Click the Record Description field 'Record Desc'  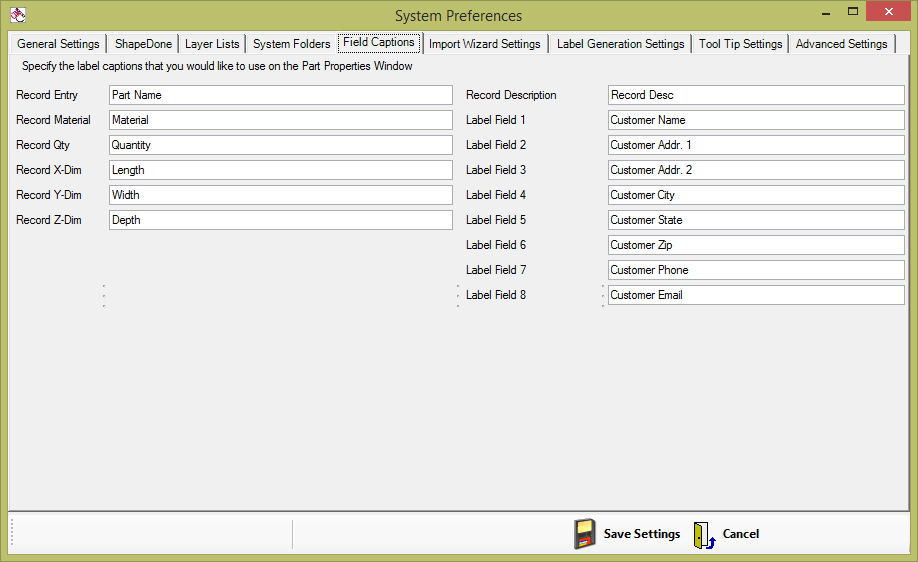coord(756,95)
